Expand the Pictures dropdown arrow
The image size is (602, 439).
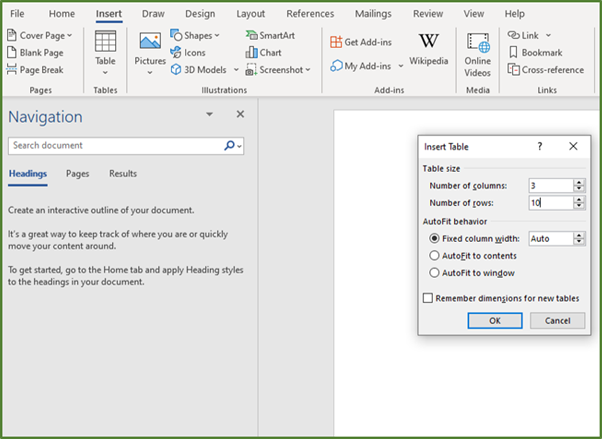[x=150, y=73]
